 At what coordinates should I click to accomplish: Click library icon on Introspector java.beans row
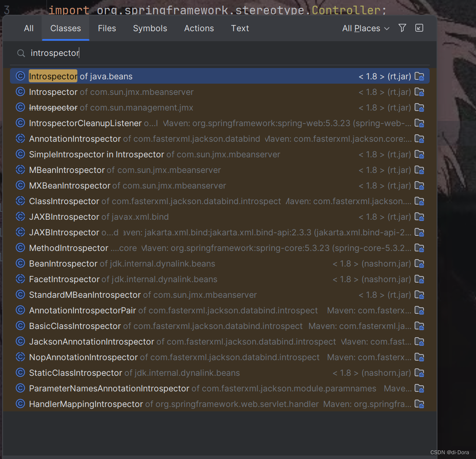[x=419, y=76]
